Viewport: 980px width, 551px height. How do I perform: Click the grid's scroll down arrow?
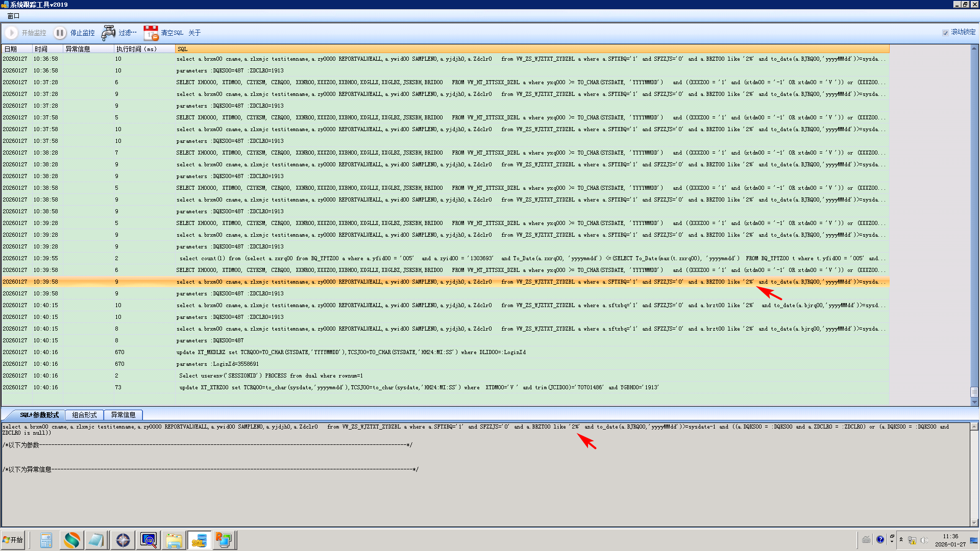tap(974, 402)
